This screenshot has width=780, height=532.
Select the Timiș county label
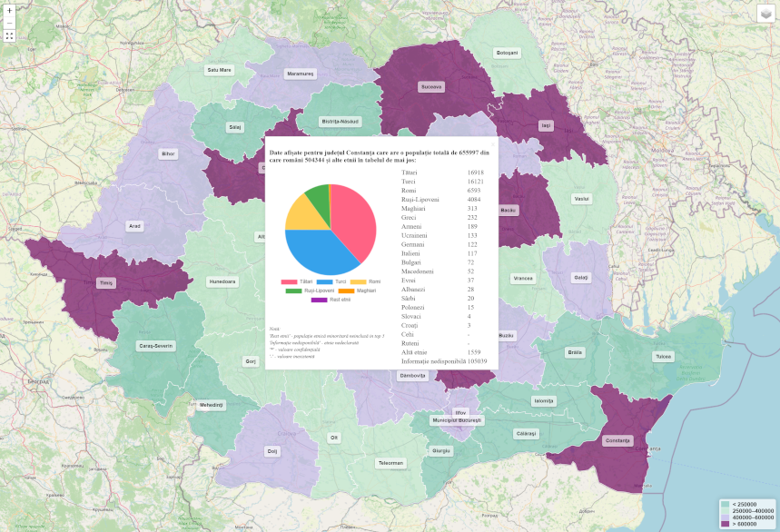tap(106, 282)
